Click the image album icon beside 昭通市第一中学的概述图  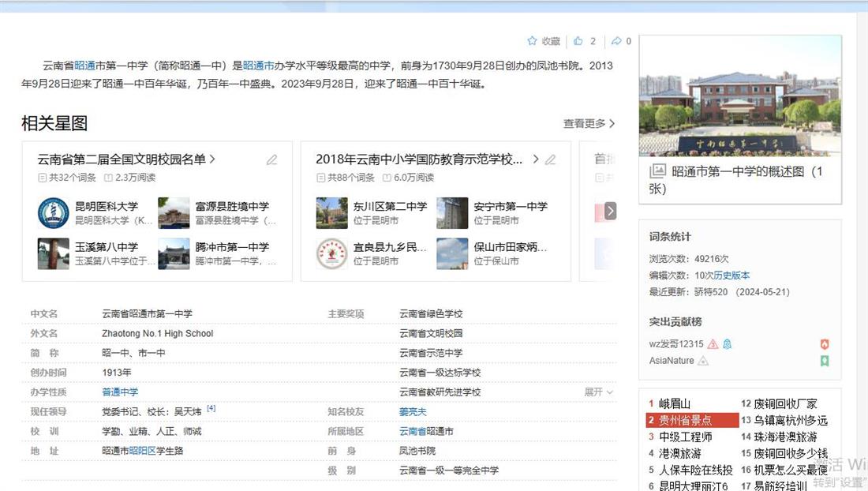click(x=657, y=171)
